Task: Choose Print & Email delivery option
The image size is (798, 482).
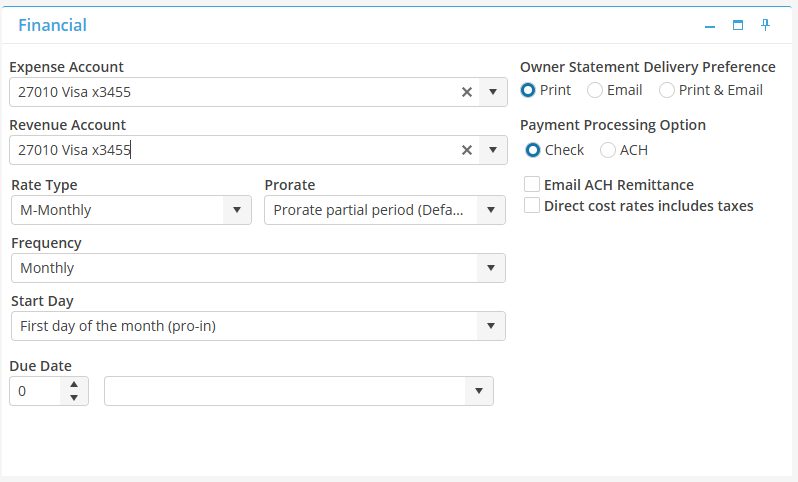Action: (x=667, y=90)
